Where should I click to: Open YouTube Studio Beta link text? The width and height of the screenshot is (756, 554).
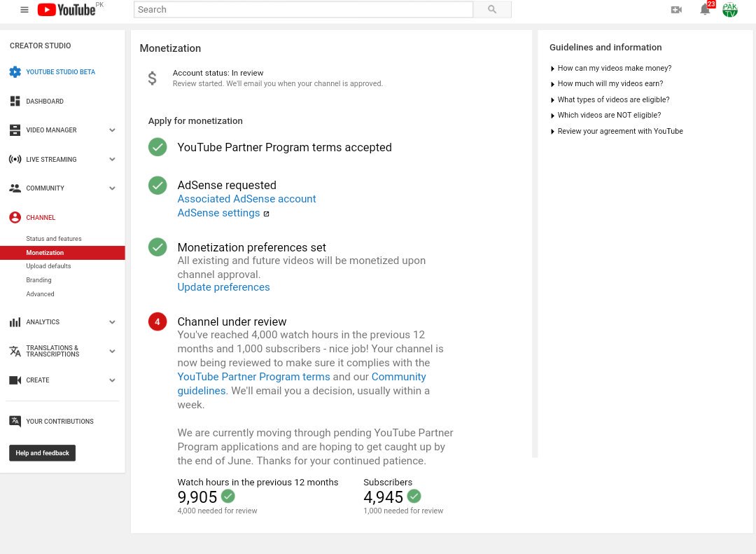[61, 72]
